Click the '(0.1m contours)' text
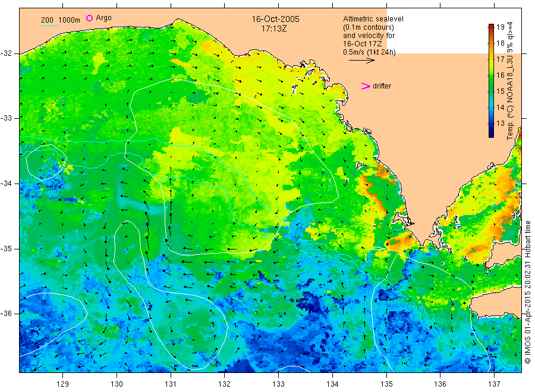Image resolution: width=535 pixels, height=392 pixels. pyautogui.click(x=369, y=27)
